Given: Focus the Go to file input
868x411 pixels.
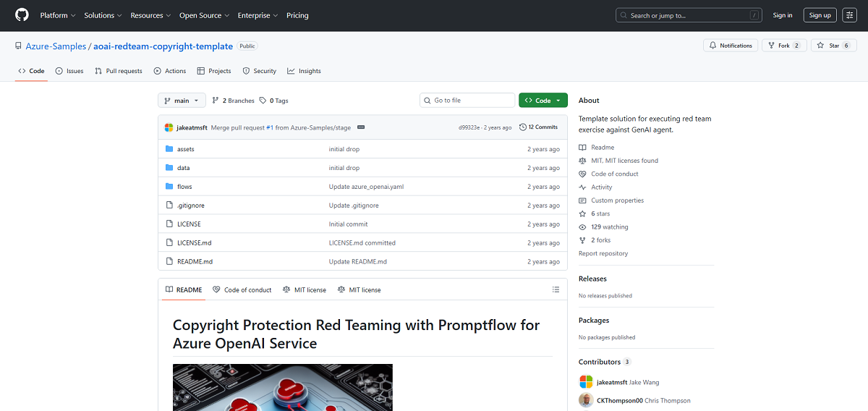Looking at the screenshot, I should point(467,101).
